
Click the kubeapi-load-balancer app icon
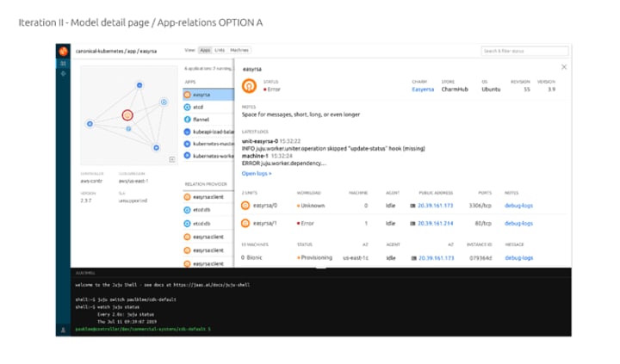click(x=188, y=132)
